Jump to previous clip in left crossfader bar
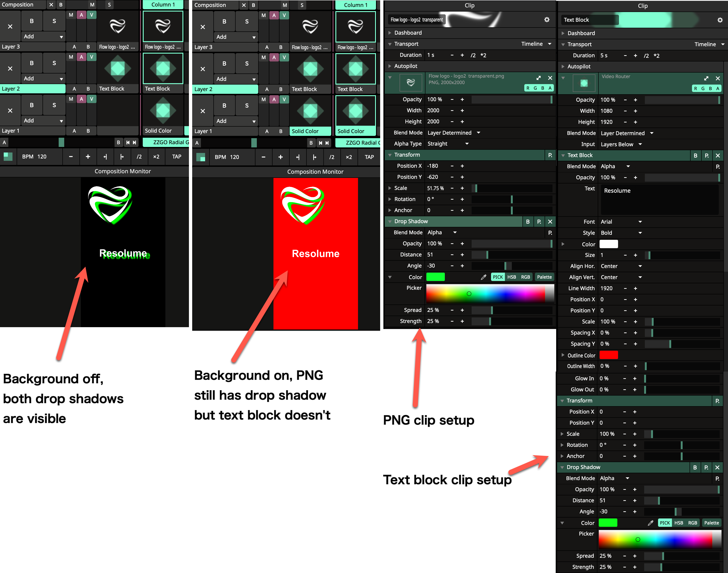 tap(128, 143)
